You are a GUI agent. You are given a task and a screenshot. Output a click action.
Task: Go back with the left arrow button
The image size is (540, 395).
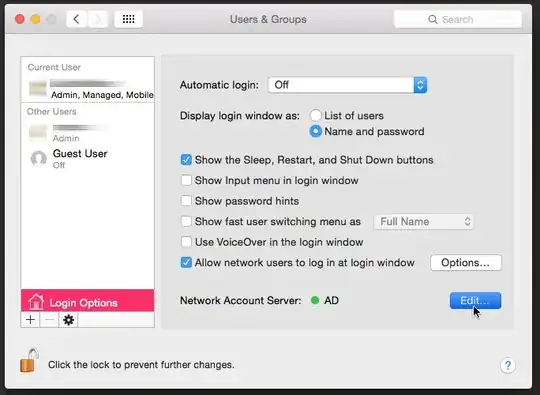tap(77, 19)
